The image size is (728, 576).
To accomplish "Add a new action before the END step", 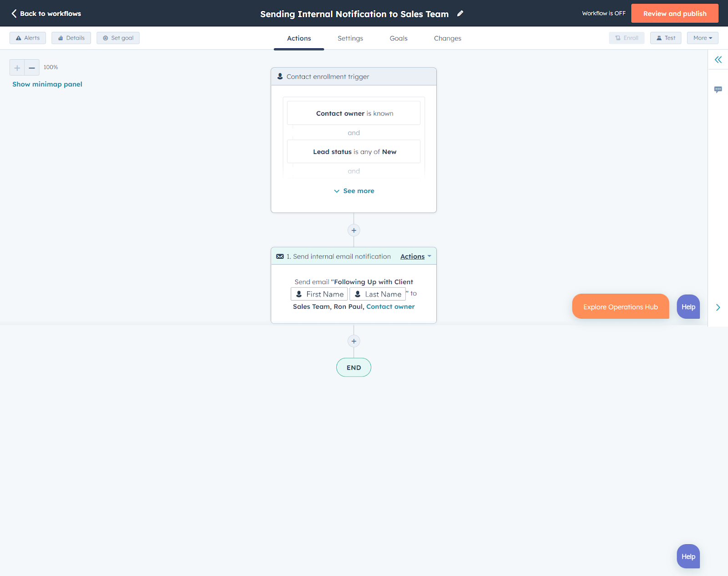I will point(354,341).
